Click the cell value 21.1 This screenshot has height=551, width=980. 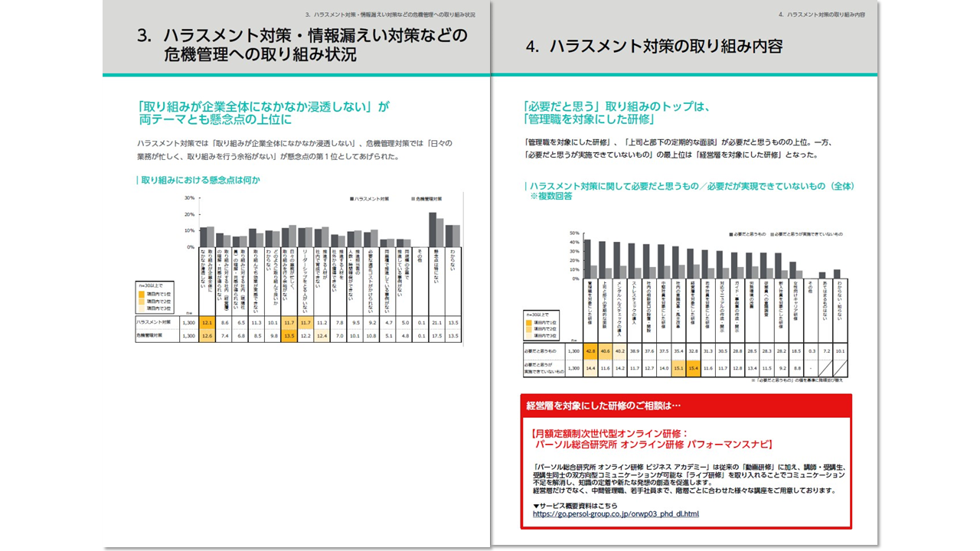(436, 323)
